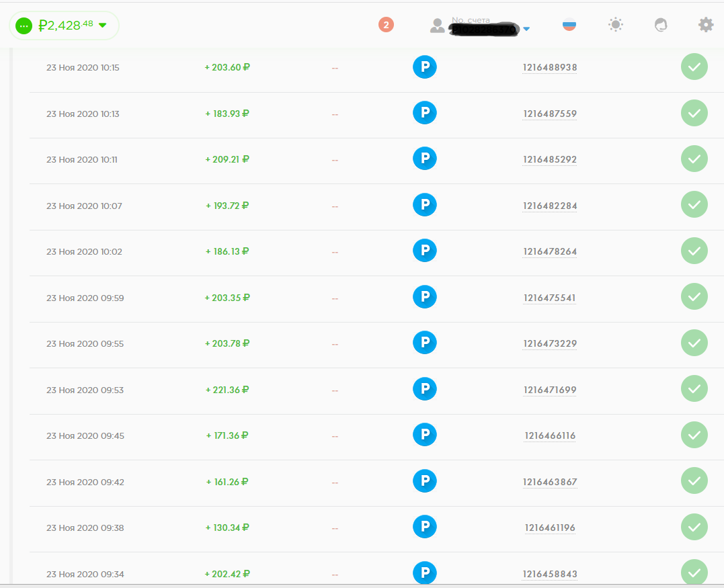Toggle the light theme sun icon

[615, 25]
